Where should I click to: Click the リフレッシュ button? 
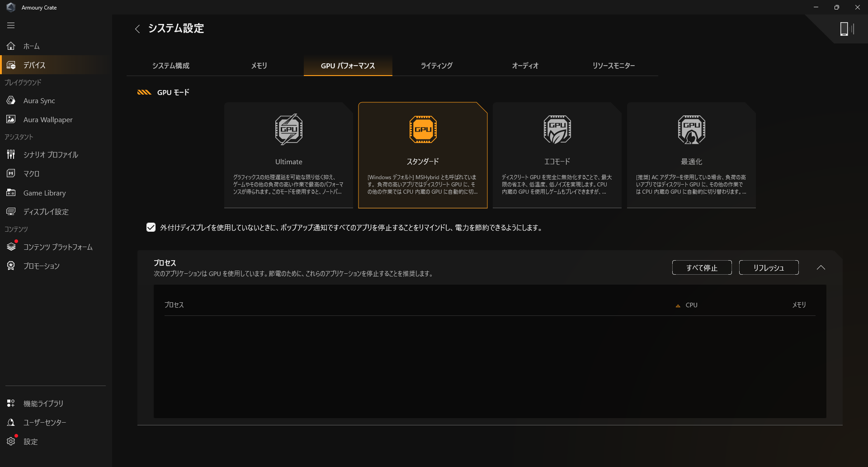tap(769, 267)
